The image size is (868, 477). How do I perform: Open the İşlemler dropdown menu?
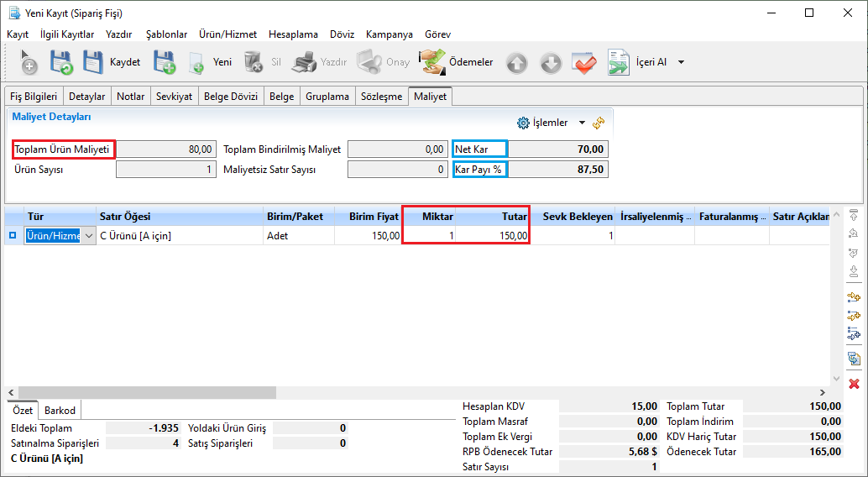coord(552,123)
